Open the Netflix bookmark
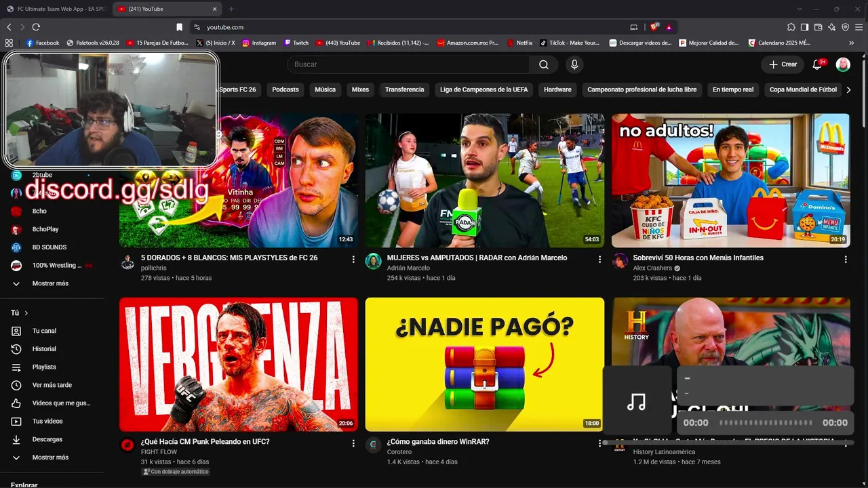The image size is (868, 488). point(520,43)
